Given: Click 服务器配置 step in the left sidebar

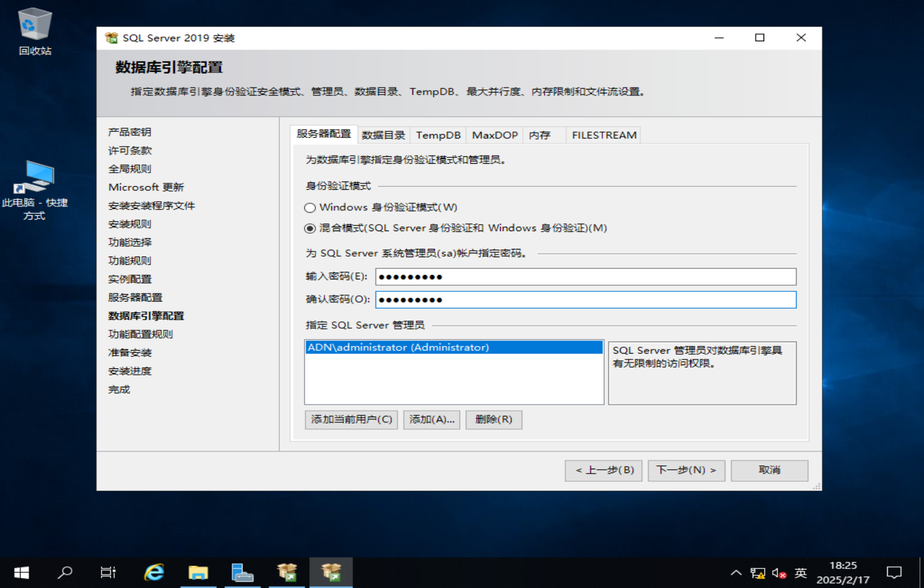Looking at the screenshot, I should click(x=135, y=298).
